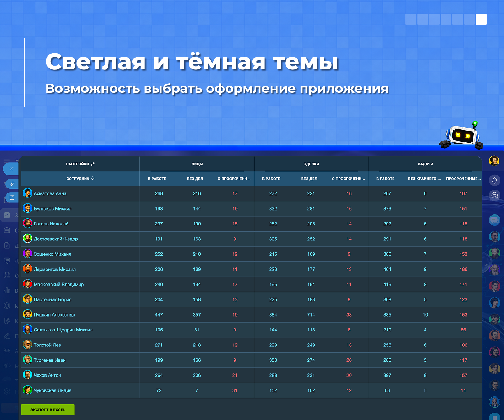Click the Задачи column group header

click(425, 164)
